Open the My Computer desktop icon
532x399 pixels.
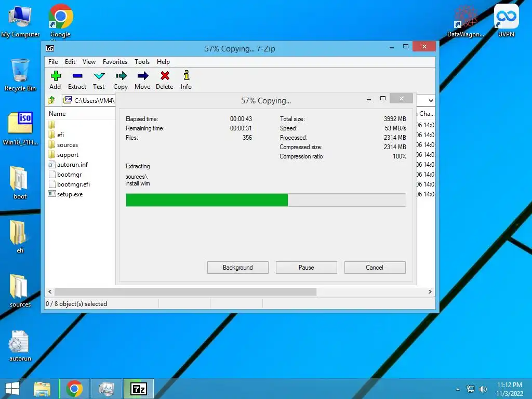pos(20,21)
